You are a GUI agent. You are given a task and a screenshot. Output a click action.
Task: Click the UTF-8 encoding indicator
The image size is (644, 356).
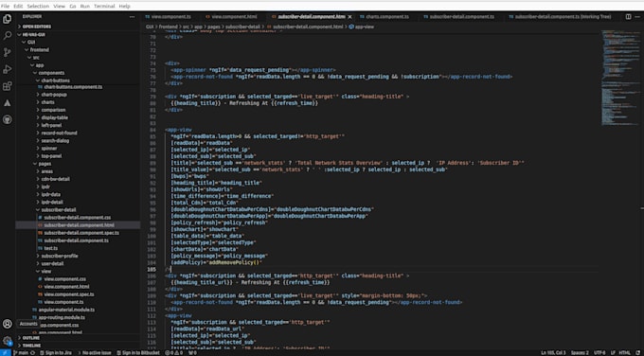[x=599, y=353]
